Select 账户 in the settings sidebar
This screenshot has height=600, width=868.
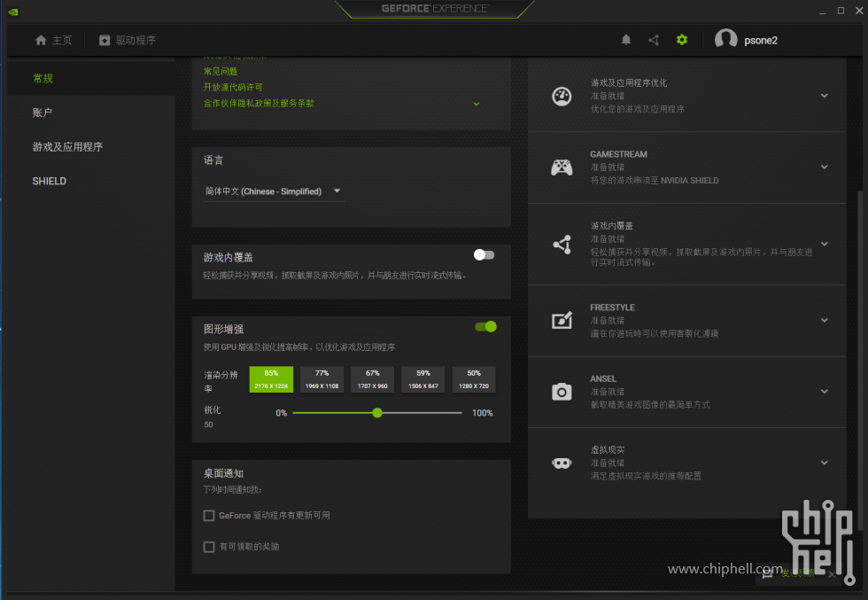(x=90, y=113)
